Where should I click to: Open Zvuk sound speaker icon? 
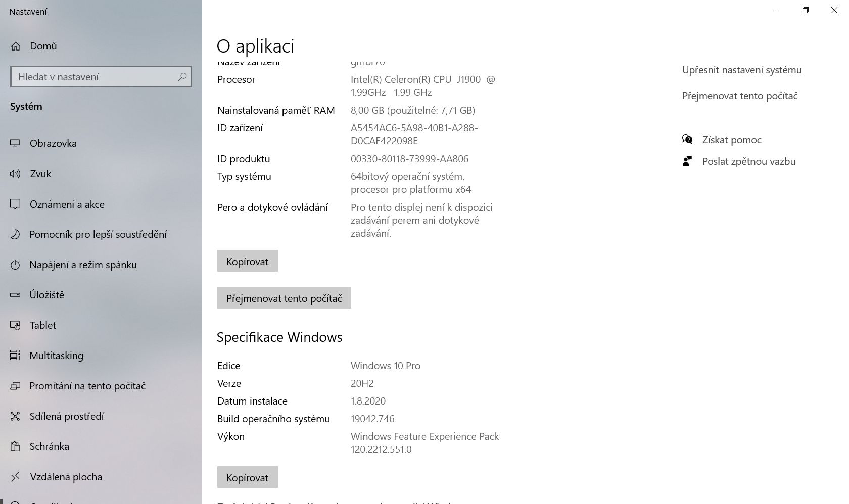click(x=15, y=174)
